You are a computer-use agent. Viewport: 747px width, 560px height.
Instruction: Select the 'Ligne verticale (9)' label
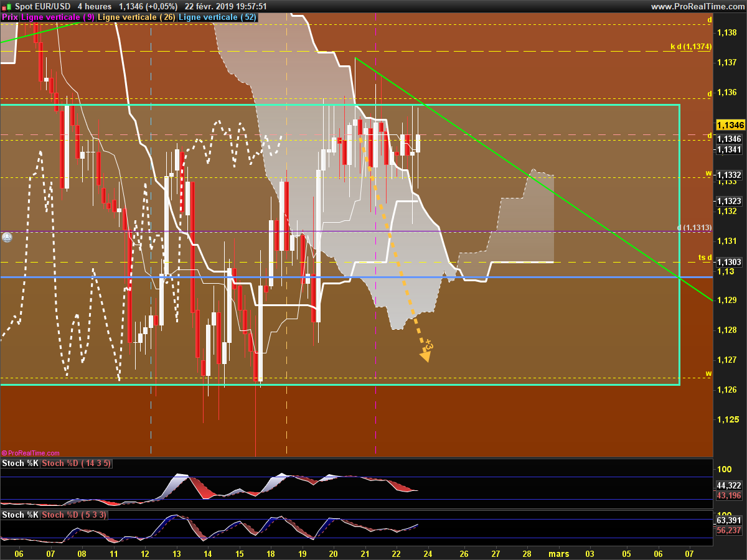(58, 17)
